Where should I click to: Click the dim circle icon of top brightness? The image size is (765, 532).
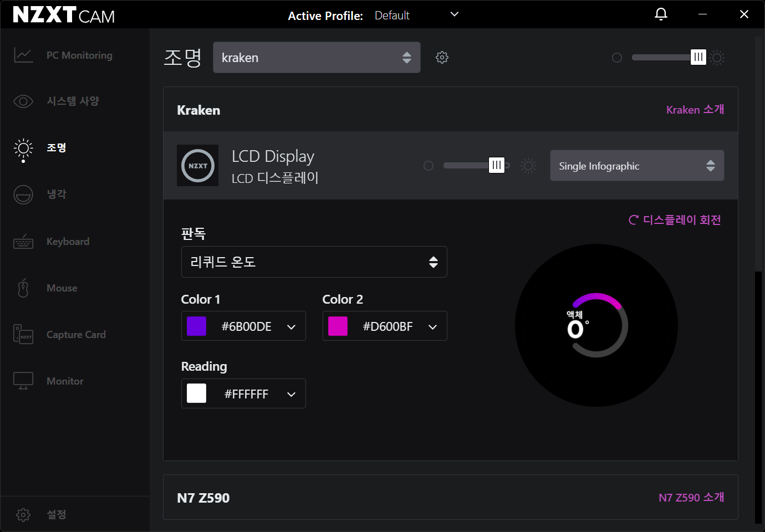[617, 58]
